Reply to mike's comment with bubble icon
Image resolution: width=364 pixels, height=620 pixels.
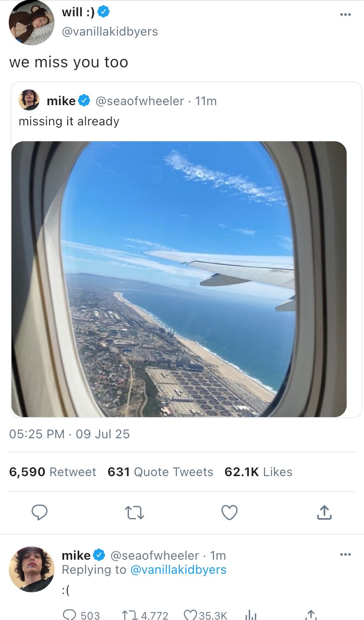click(x=70, y=614)
